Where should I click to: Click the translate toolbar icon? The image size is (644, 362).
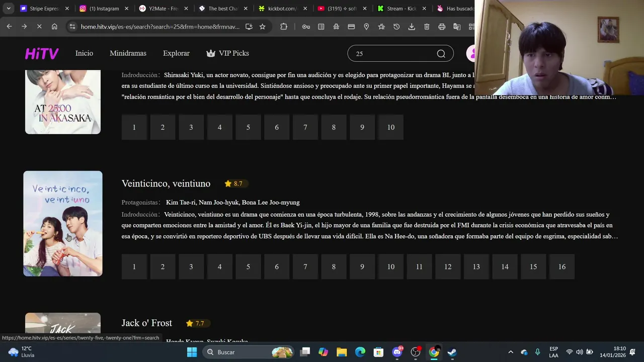(457, 27)
